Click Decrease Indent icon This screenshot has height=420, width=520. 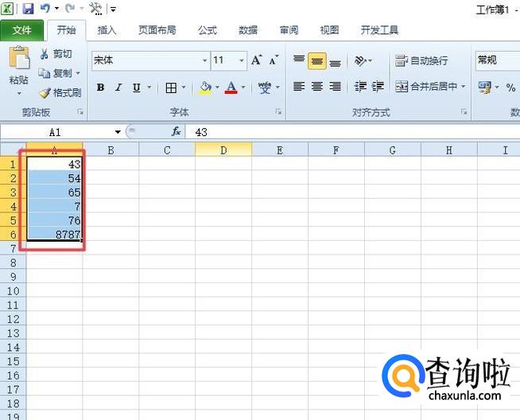point(360,87)
